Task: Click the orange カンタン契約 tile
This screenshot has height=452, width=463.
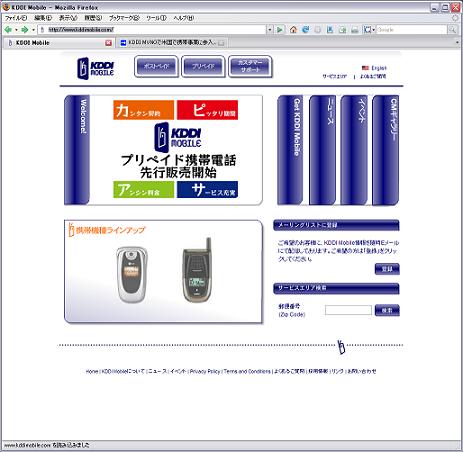Action: coord(143,110)
